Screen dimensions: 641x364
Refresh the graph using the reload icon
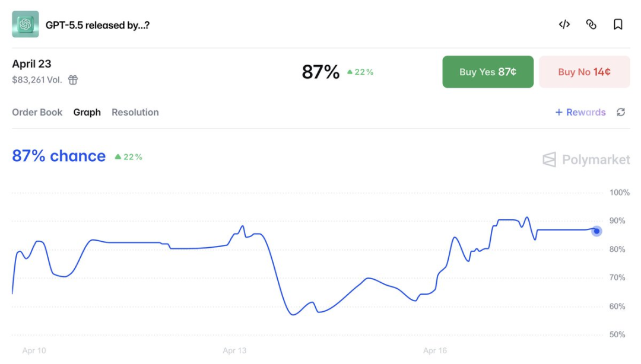click(621, 112)
